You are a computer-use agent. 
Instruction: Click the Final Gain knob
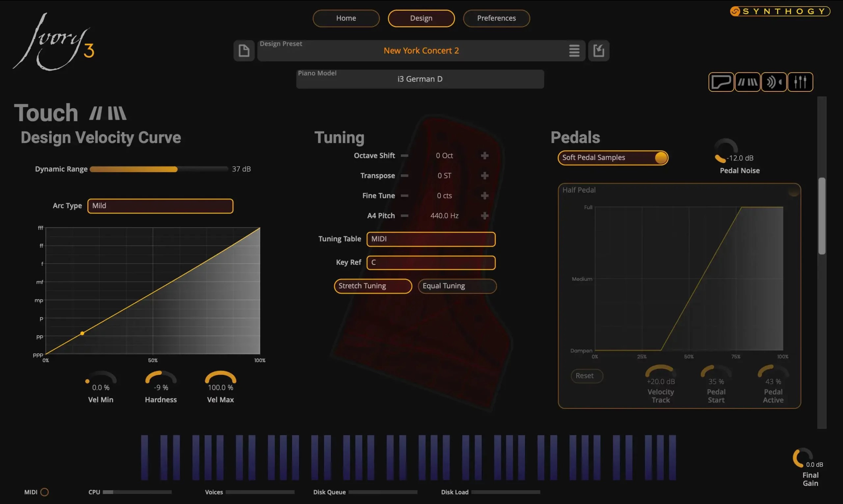pos(802,458)
